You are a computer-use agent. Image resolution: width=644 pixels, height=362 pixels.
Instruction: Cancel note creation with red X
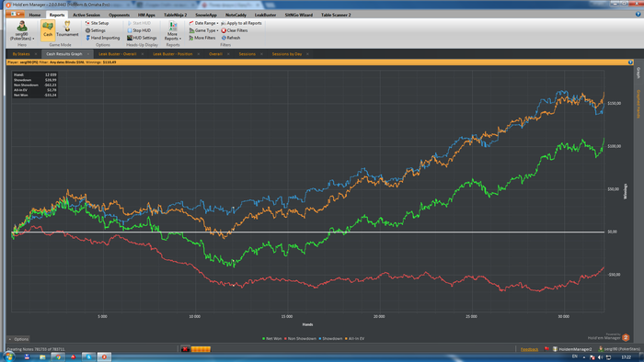click(185, 349)
